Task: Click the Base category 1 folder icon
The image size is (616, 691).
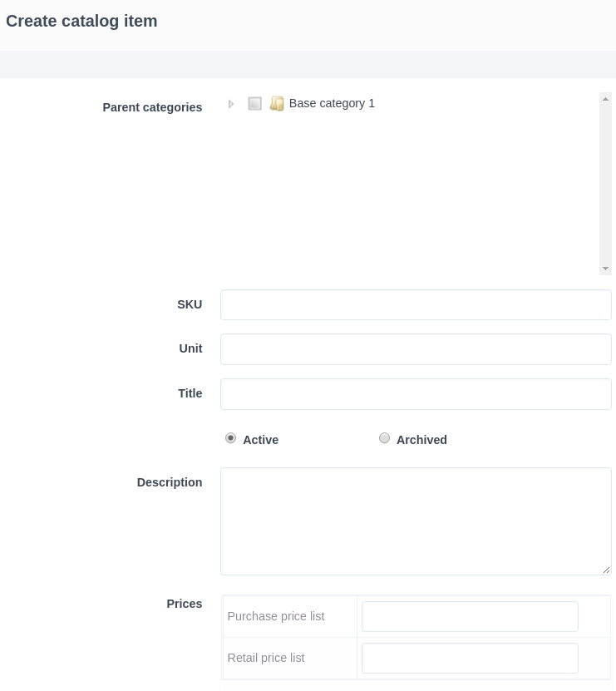Action: point(277,104)
